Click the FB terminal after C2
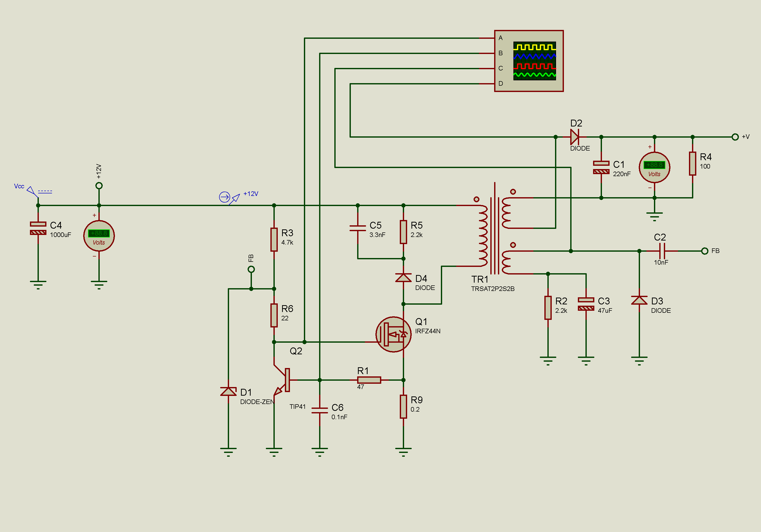The width and height of the screenshot is (761, 532). click(705, 251)
